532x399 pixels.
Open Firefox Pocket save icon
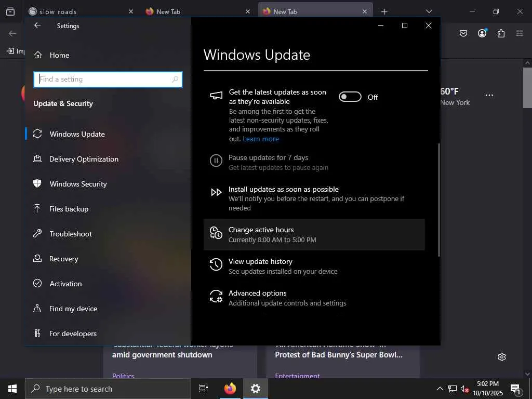point(463,33)
